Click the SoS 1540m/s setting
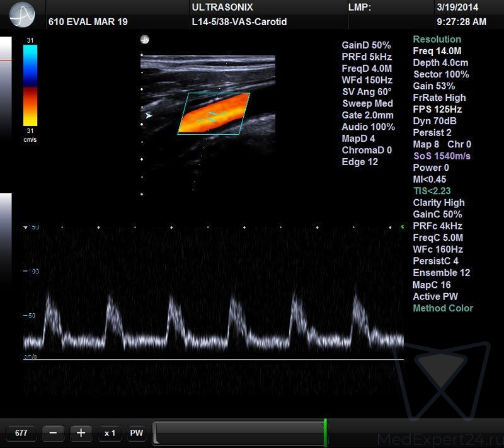The width and height of the screenshot is (504, 448). pyautogui.click(x=442, y=156)
